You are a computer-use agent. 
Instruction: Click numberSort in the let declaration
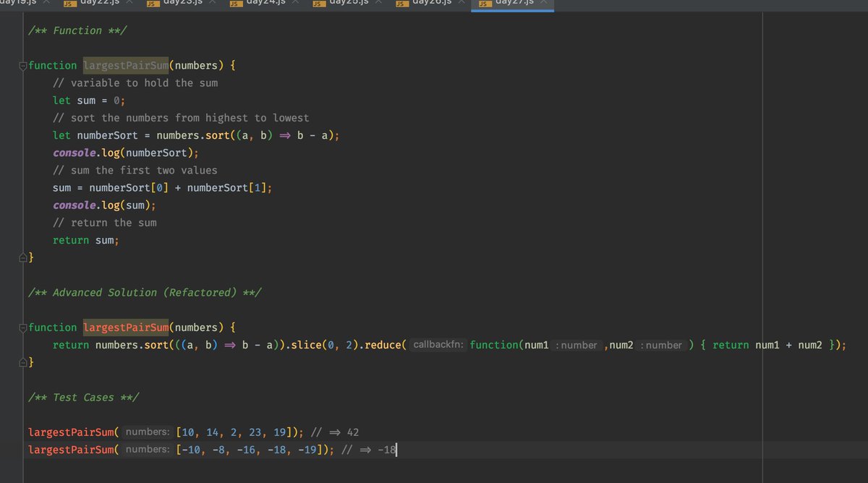tap(107, 135)
